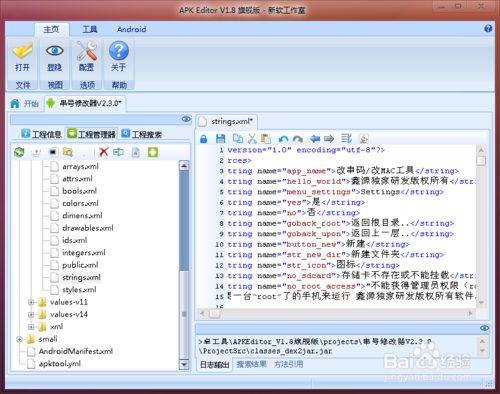
Task: Switch to the 工具 ribbon tab
Action: [90, 29]
